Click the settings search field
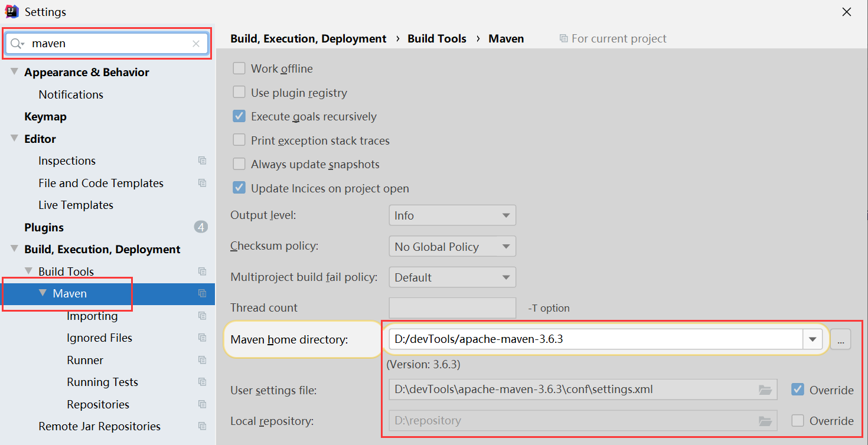Image resolution: width=868 pixels, height=445 pixels. pyautogui.click(x=107, y=44)
